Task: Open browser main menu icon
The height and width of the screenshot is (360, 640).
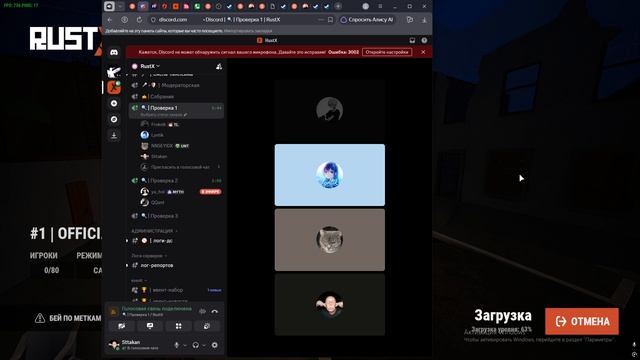Action: 380,6
